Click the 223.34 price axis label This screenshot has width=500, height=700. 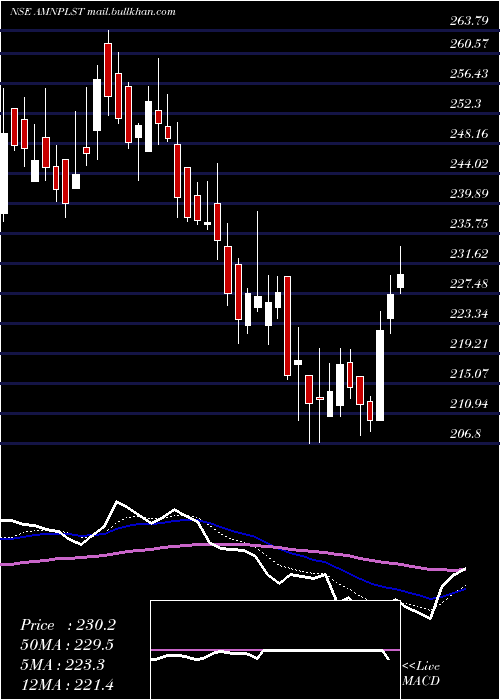(469, 313)
